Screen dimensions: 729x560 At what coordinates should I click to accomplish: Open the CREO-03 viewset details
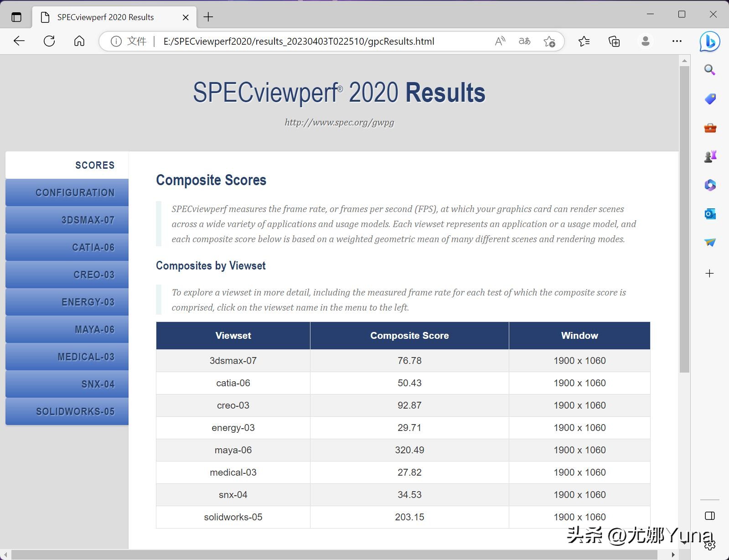67,275
